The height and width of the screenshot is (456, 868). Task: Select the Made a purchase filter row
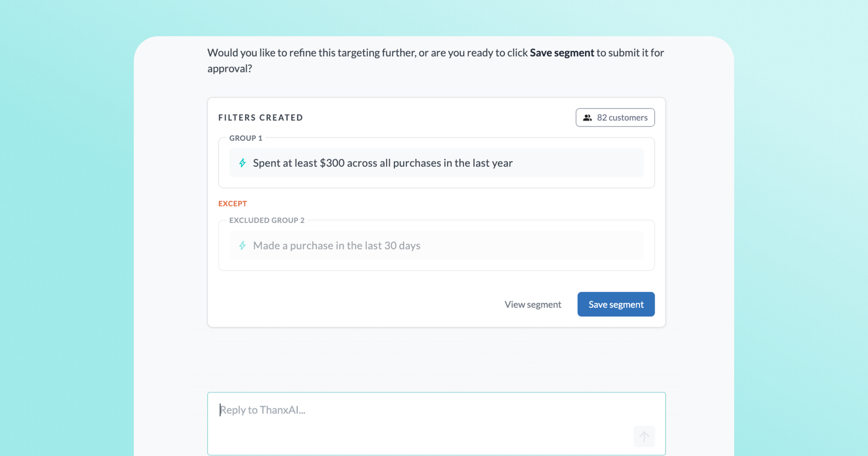[x=437, y=246]
